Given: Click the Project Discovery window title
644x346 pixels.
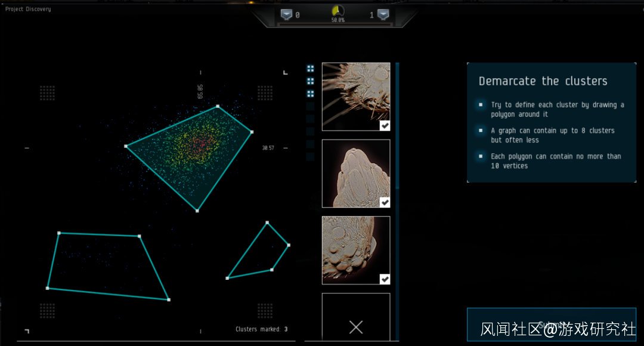Looking at the screenshot, I should click(28, 9).
